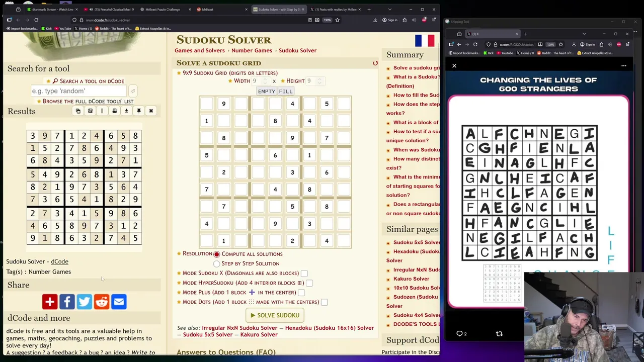Enable Mode Plus checkbox
This screenshot has height=362, width=644.
point(301,293)
